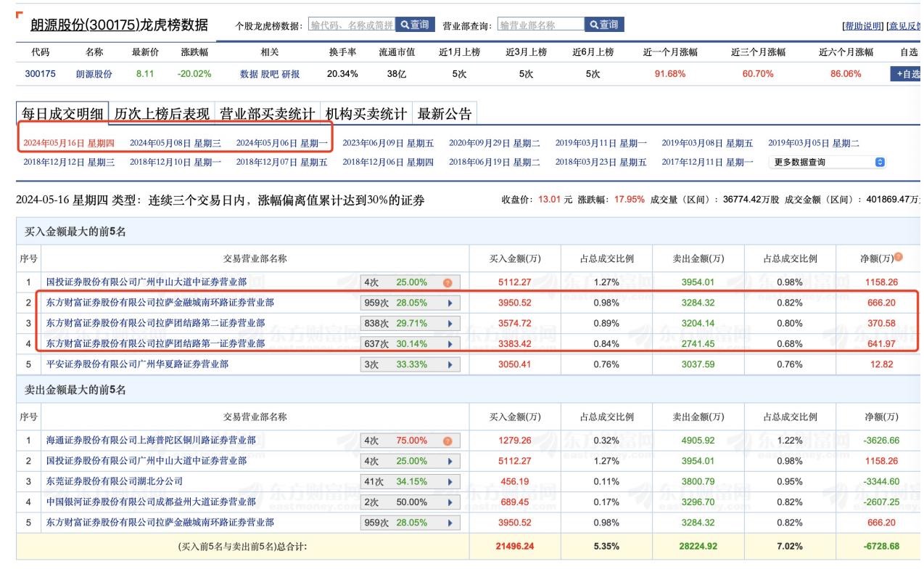Click 朗源股份 name link in table

(x=94, y=74)
